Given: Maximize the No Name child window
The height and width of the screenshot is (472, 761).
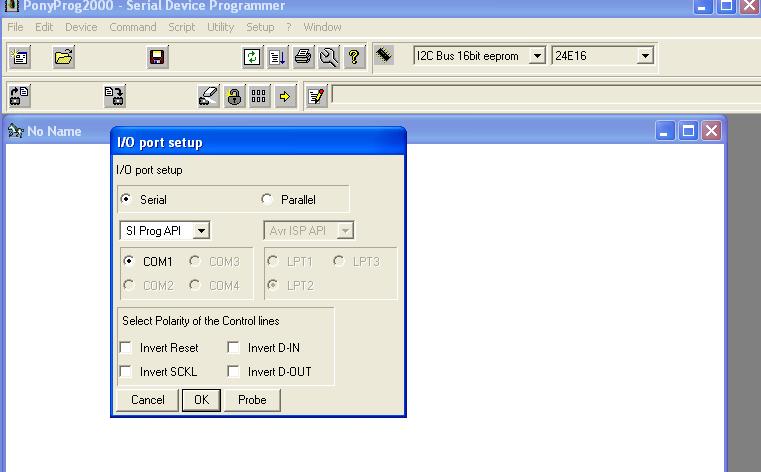Looking at the screenshot, I should 688,130.
